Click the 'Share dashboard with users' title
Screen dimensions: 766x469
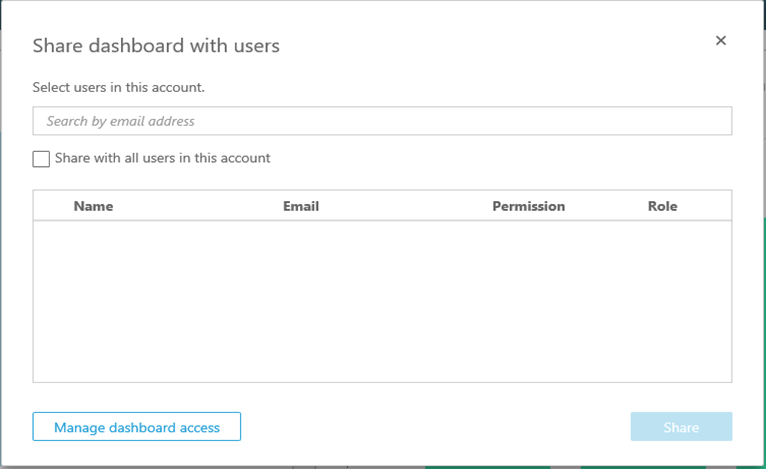point(156,45)
